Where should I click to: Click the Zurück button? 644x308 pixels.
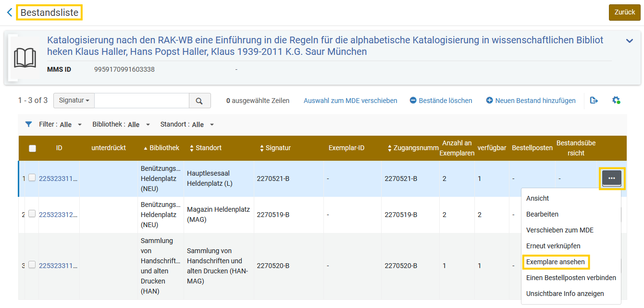[625, 13]
